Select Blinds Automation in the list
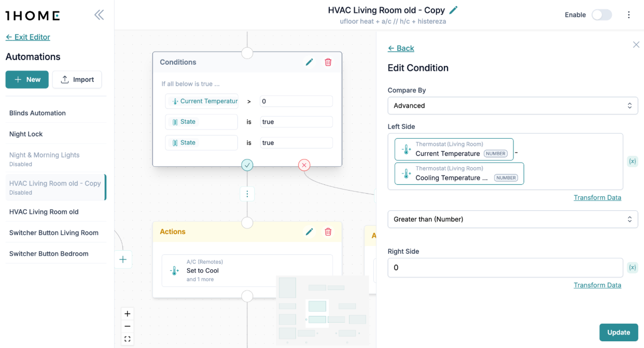The image size is (644, 348). [x=37, y=113]
